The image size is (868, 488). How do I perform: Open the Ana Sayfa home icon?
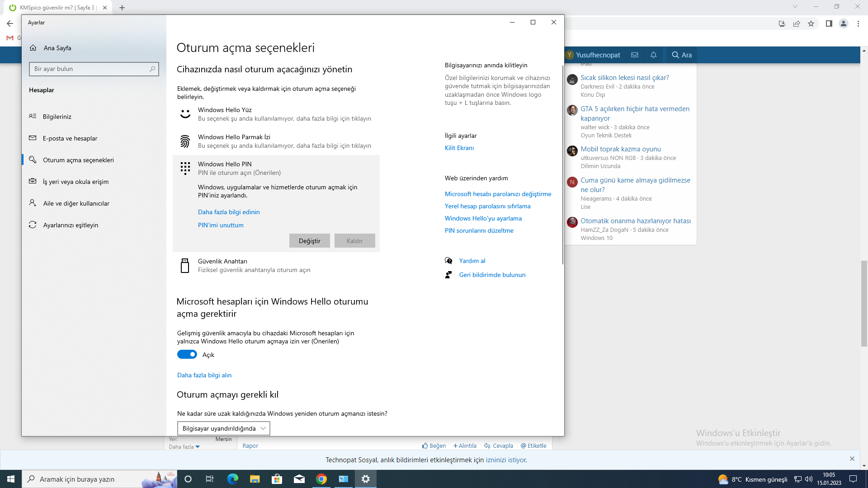point(33,48)
